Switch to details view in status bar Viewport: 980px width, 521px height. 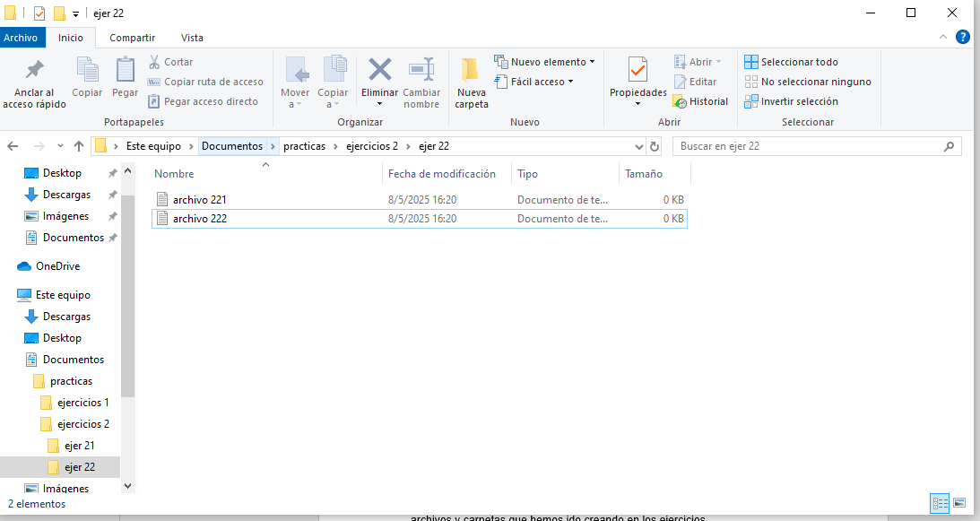point(940,503)
